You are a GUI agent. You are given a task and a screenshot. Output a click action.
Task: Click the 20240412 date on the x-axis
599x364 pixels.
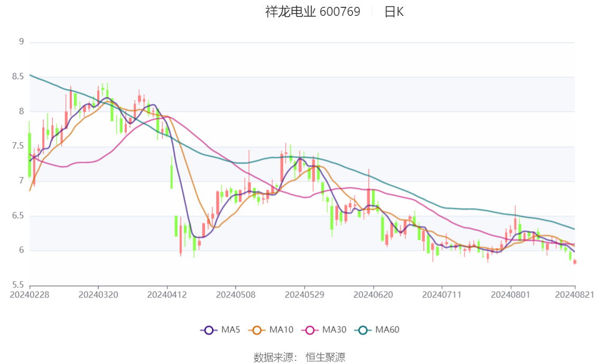point(167,294)
